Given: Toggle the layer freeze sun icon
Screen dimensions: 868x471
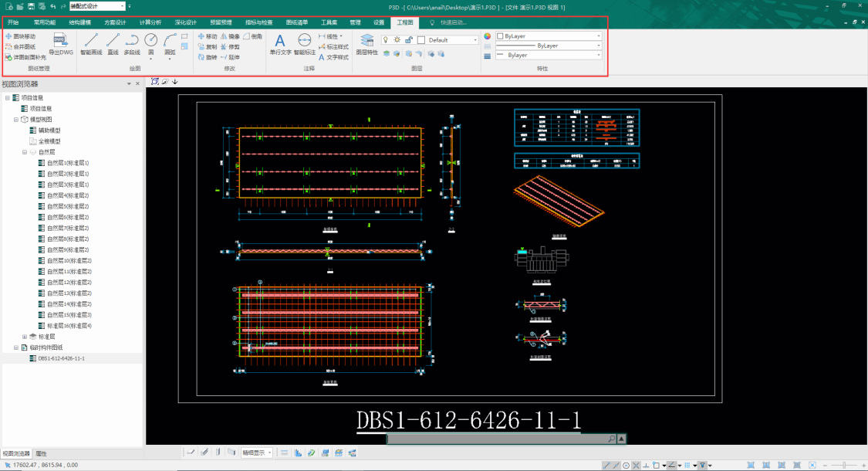Looking at the screenshot, I should (x=397, y=39).
